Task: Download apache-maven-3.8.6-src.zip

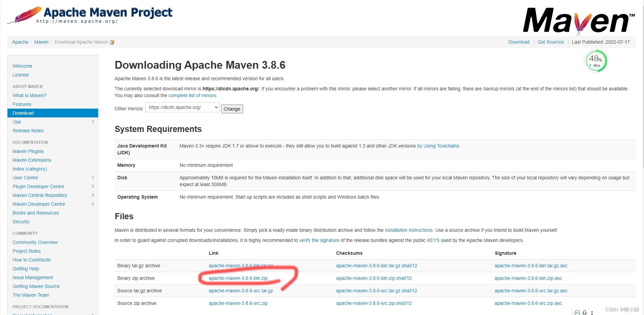Action: (x=238, y=303)
